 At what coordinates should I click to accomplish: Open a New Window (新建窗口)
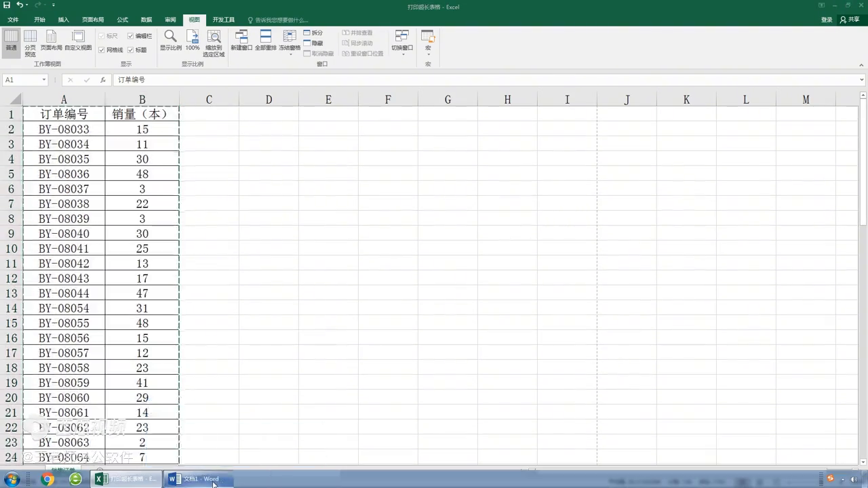(241, 40)
